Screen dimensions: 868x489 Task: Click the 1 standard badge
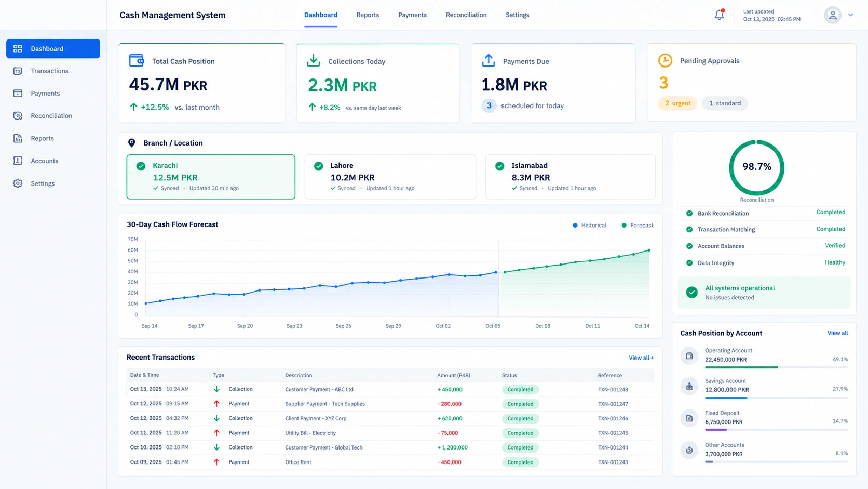(x=725, y=103)
